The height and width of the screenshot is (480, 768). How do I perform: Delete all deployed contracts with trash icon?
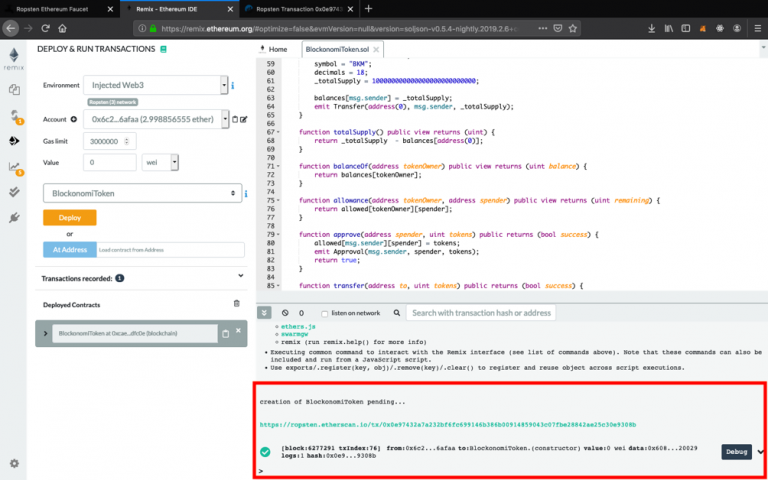pos(236,303)
